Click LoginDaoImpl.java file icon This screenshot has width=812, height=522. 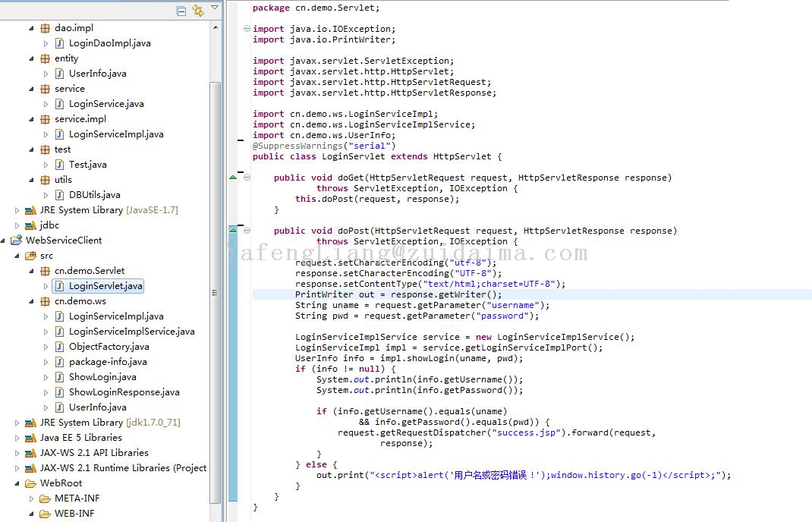point(59,43)
